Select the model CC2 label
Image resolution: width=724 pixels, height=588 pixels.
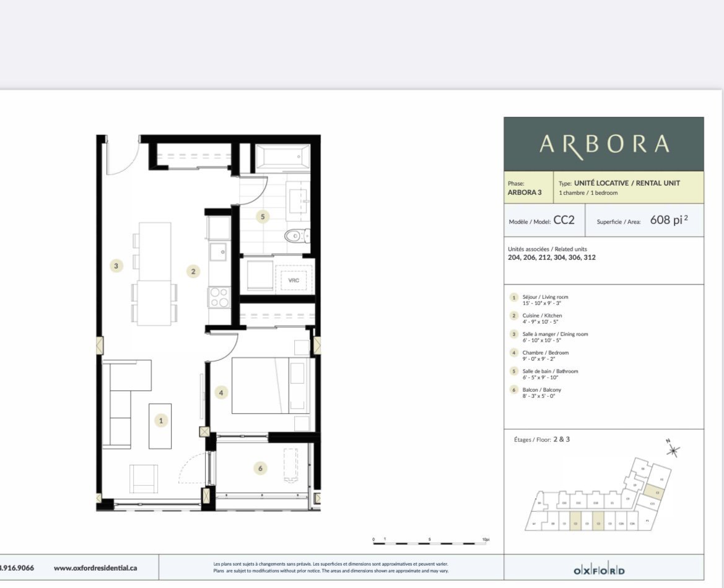564,220
